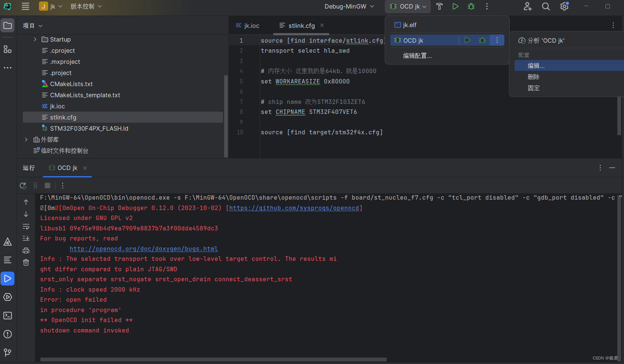Open the OCD jk run configuration dropdown
Image resolution: width=624 pixels, height=364 pixels.
pyautogui.click(x=408, y=6)
